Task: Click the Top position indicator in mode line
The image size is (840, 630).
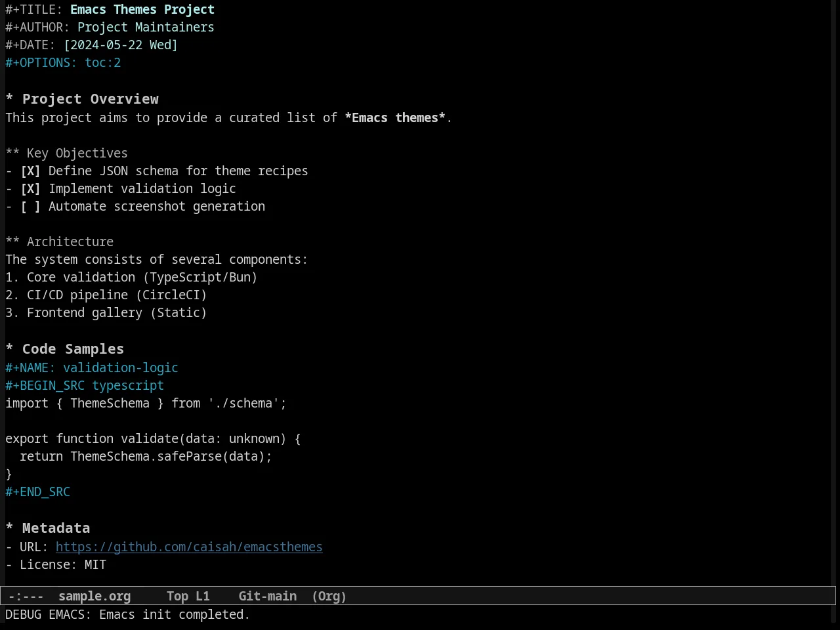Action: point(177,597)
